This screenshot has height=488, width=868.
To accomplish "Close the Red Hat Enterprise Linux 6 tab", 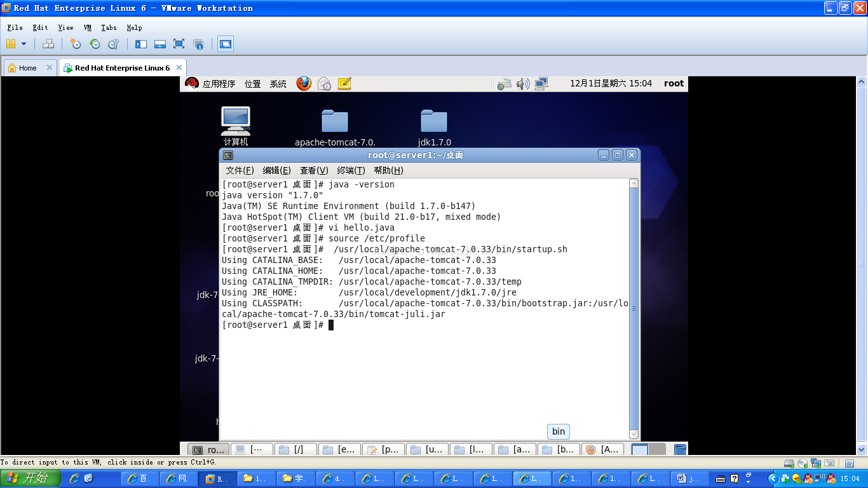I will coord(179,67).
